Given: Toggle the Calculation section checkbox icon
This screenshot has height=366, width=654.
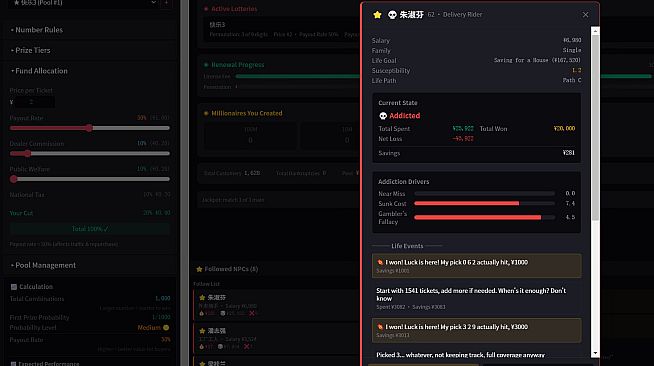Looking at the screenshot, I should point(14,287).
